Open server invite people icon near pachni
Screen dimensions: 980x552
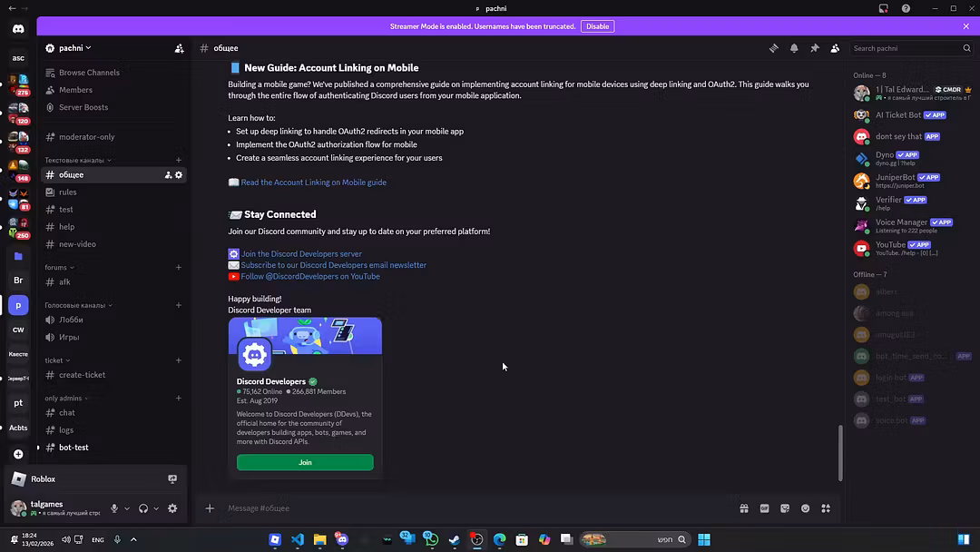[180, 48]
